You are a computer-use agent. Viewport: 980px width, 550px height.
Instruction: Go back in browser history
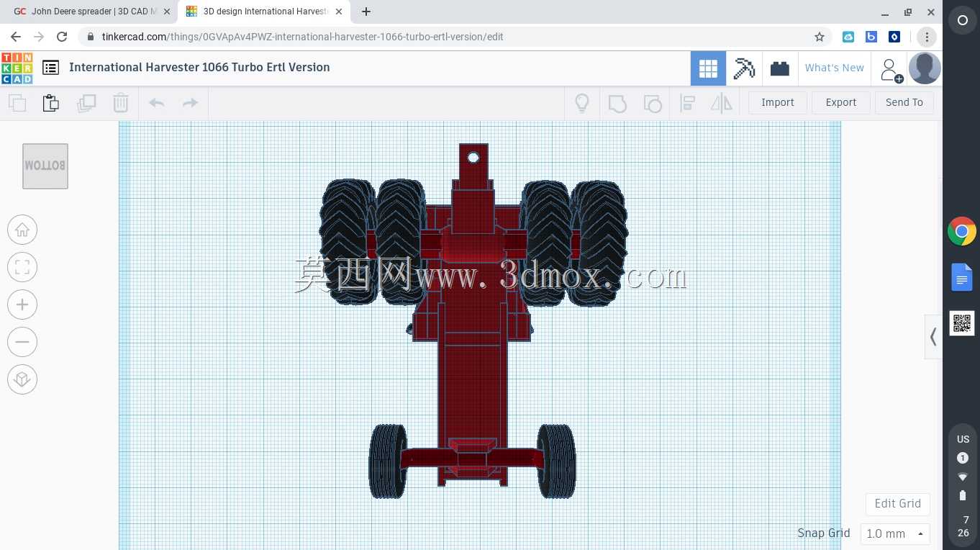(16, 37)
